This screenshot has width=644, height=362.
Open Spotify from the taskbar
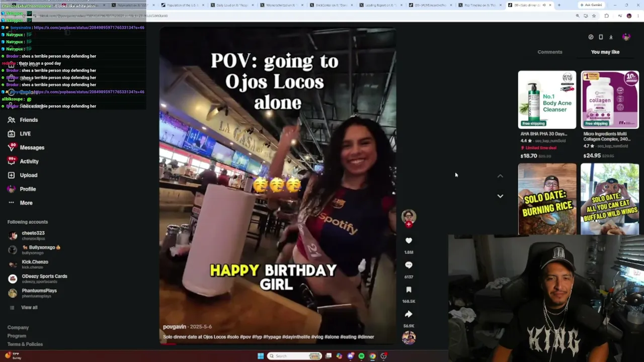click(x=361, y=356)
